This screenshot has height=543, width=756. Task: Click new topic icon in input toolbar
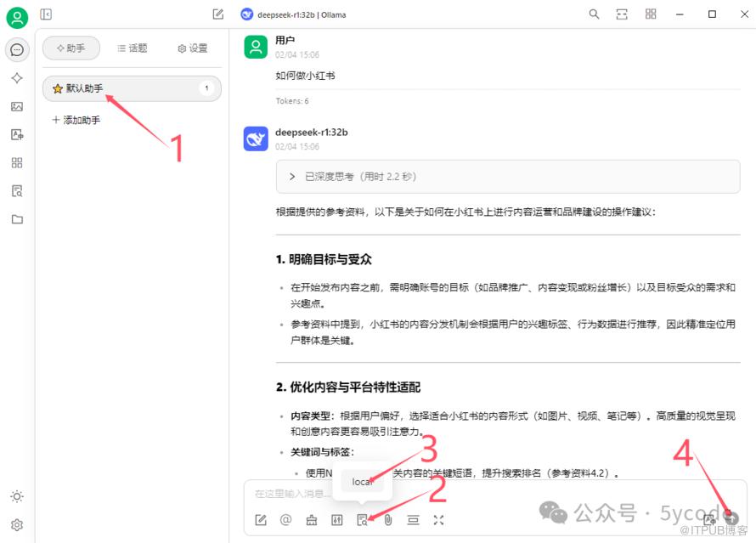click(x=261, y=520)
